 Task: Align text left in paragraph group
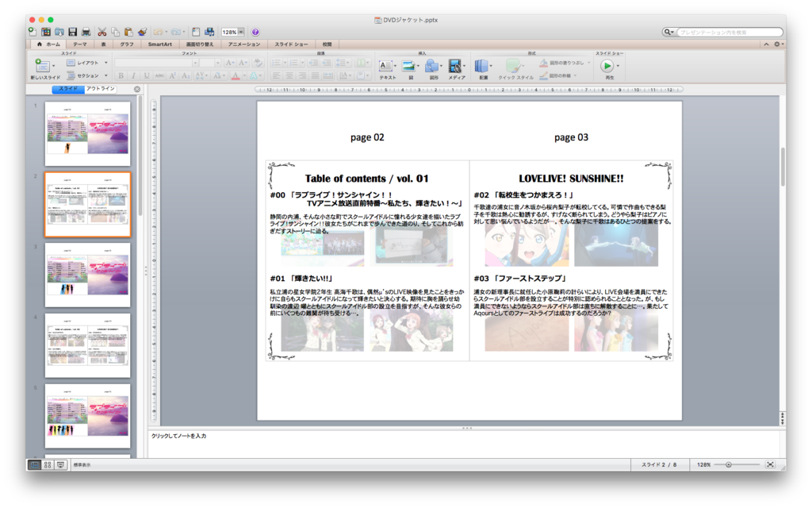pyautogui.click(x=277, y=75)
